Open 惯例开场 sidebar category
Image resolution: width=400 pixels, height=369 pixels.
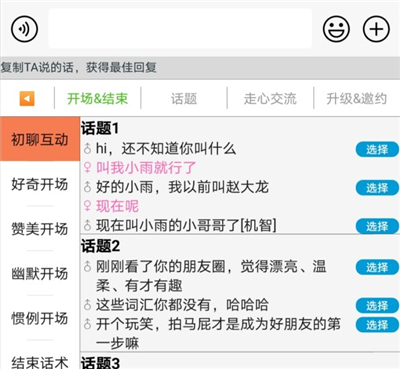pyautogui.click(x=40, y=318)
